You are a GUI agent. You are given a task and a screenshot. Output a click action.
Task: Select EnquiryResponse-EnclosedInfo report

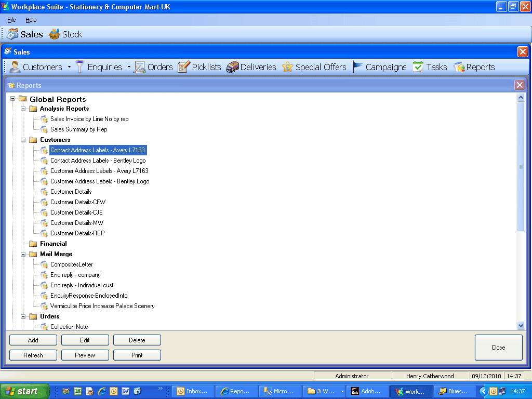(89, 296)
